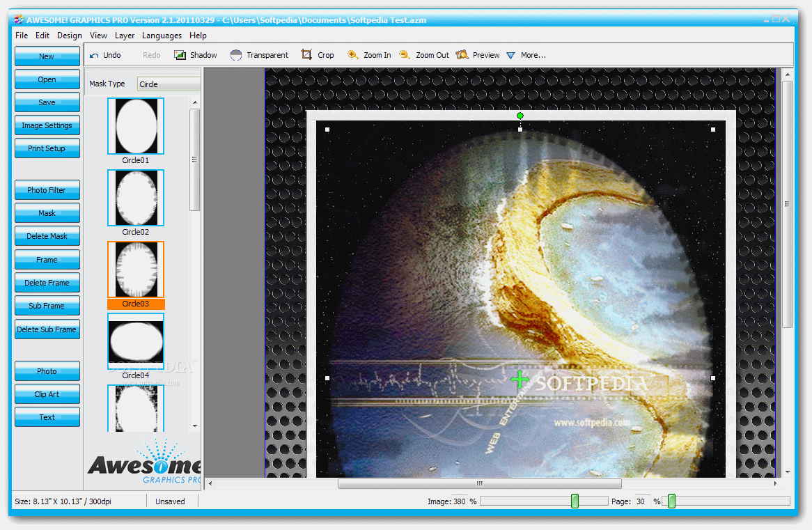This screenshot has width=812, height=530.
Task: Click the Image zoom slider handle
Action: tap(575, 501)
